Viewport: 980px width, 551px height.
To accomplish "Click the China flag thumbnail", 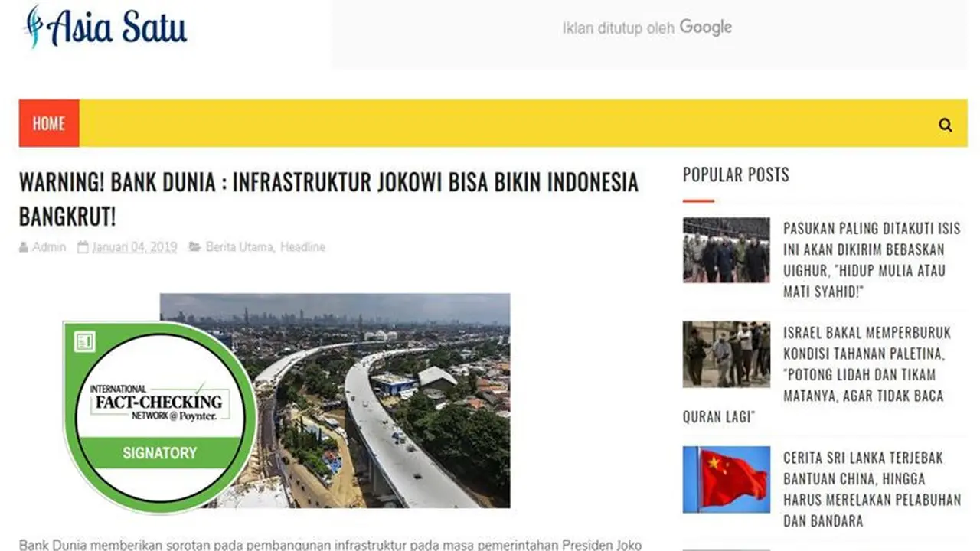I will coord(727,480).
